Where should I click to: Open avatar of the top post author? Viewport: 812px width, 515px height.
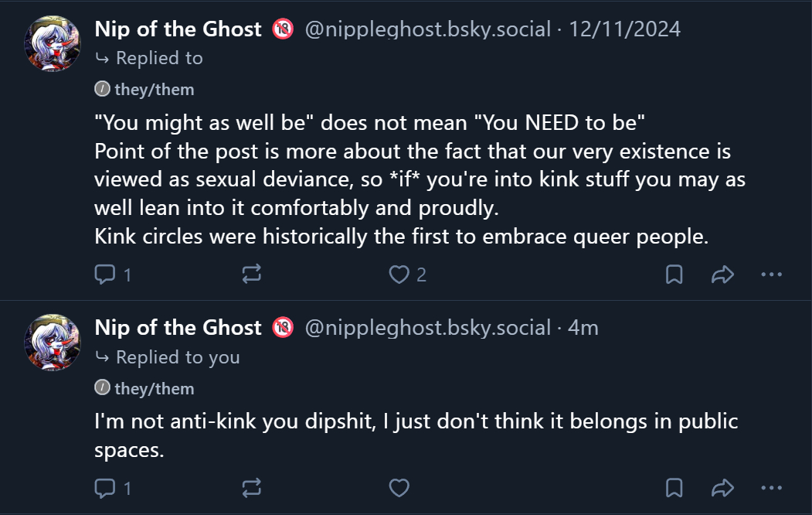pos(55,43)
